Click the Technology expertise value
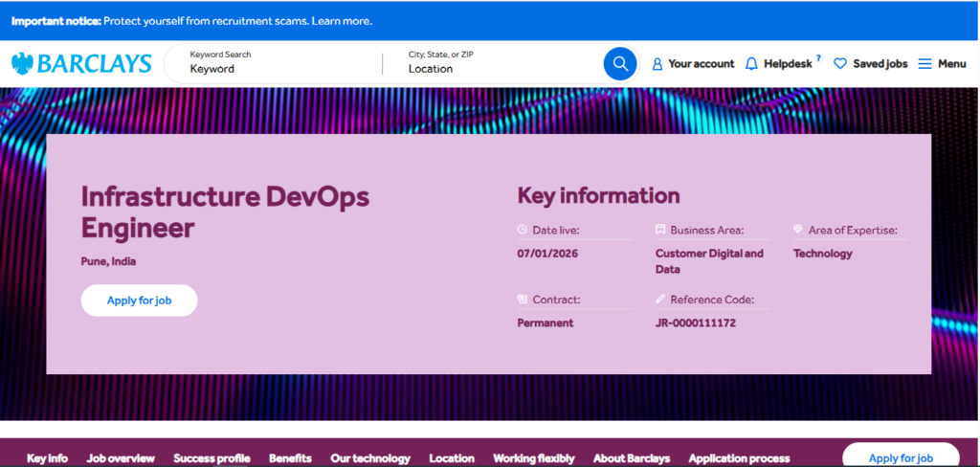This screenshot has width=980, height=467. (822, 254)
